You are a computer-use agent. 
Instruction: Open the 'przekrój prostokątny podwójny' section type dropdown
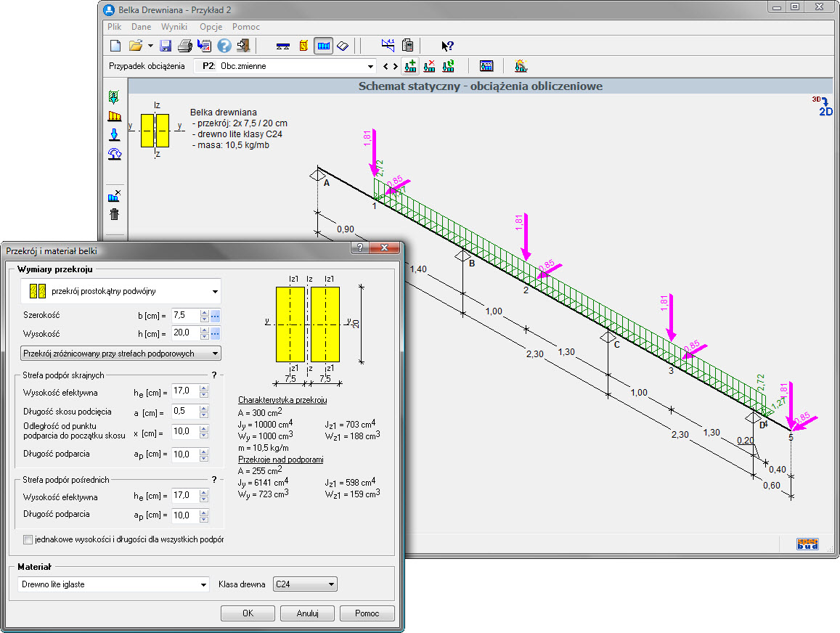(x=215, y=291)
